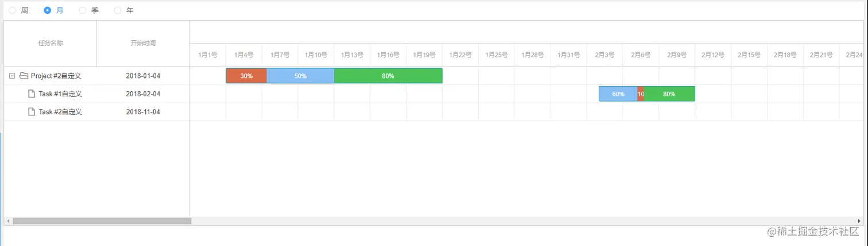This screenshot has height=246, width=868.
Task: Click the 开始时间 column header
Action: 143,43
